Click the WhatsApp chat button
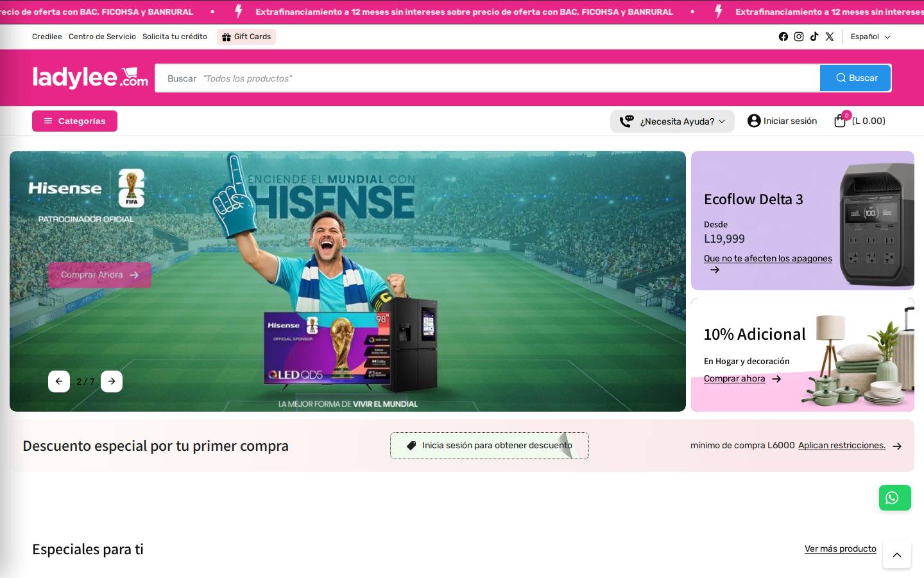924x578 pixels. (894, 498)
